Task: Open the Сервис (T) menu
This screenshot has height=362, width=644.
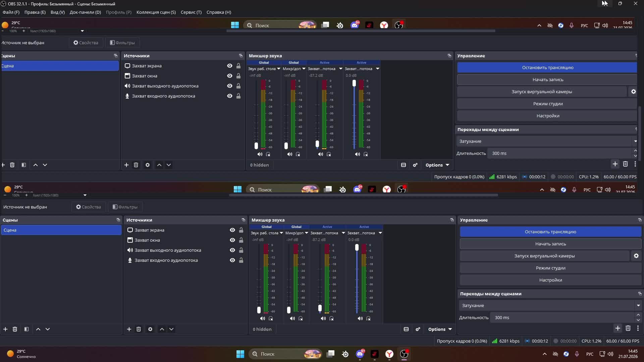Action: (x=191, y=12)
